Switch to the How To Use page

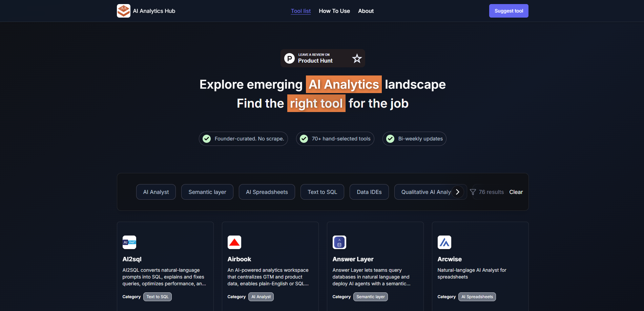(334, 11)
